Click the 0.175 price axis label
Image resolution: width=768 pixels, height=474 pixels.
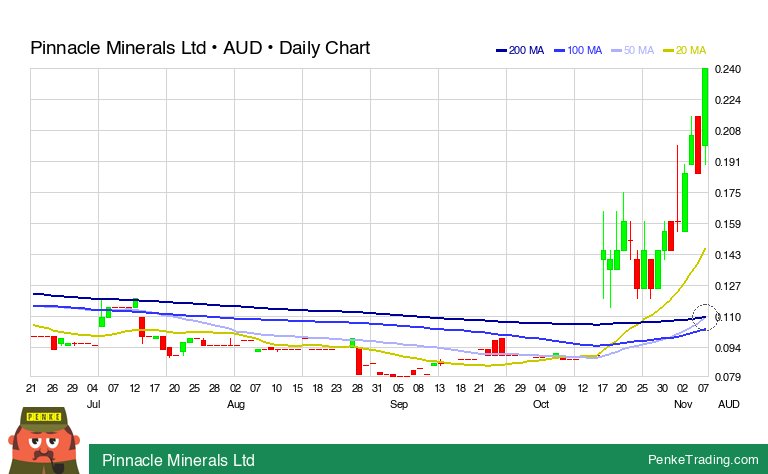pyautogui.click(x=728, y=193)
